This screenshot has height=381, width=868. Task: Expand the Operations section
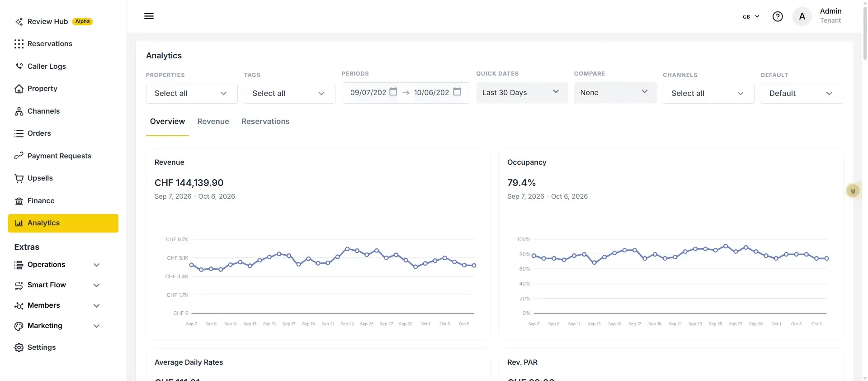pyautogui.click(x=57, y=265)
